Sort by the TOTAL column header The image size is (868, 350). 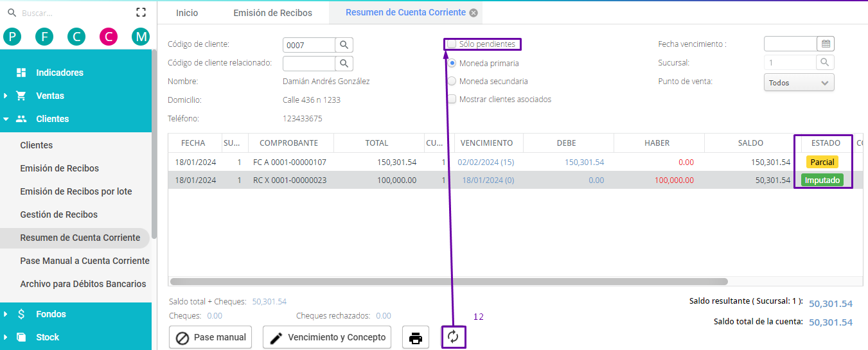[x=377, y=143]
